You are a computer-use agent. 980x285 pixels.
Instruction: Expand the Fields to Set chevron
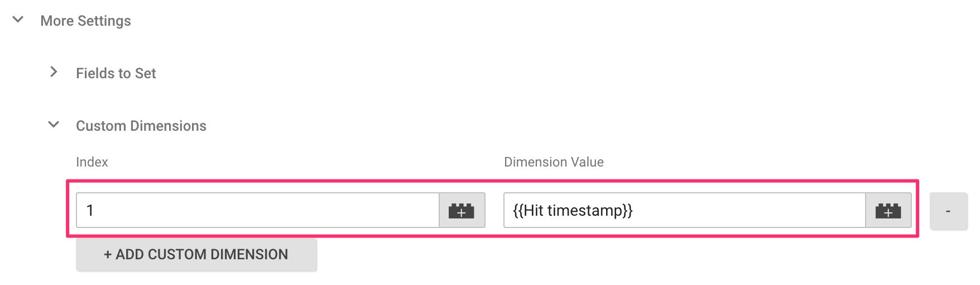(x=54, y=72)
